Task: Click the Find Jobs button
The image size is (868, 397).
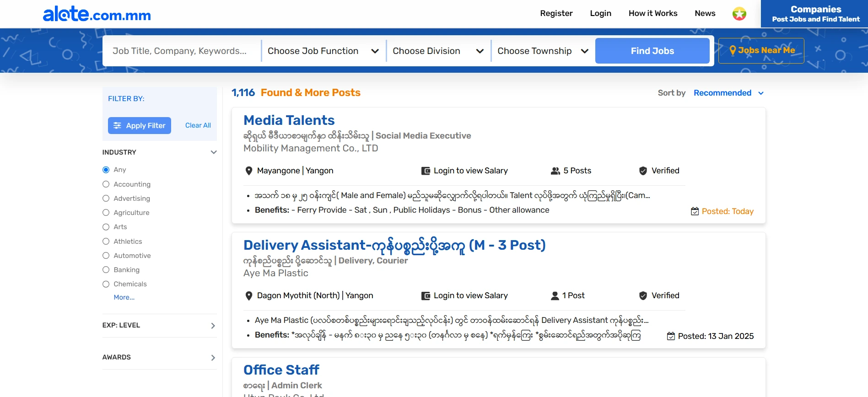Action: [x=652, y=51]
